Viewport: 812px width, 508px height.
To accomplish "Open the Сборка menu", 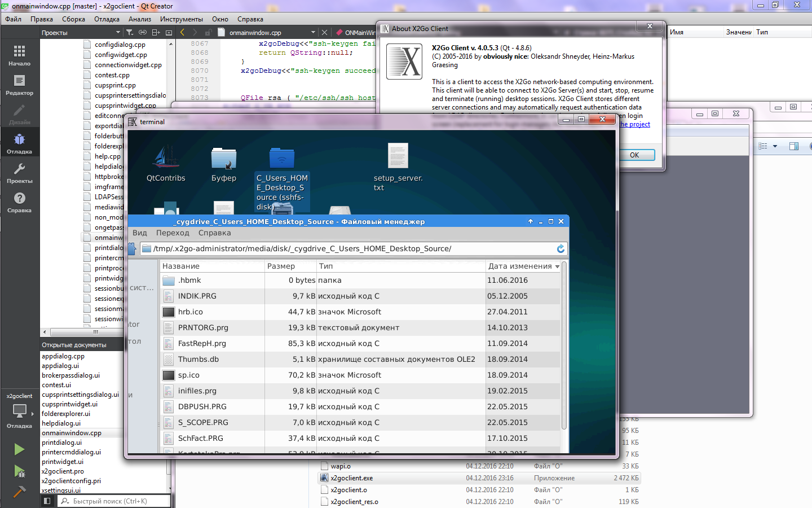I will (73, 19).
